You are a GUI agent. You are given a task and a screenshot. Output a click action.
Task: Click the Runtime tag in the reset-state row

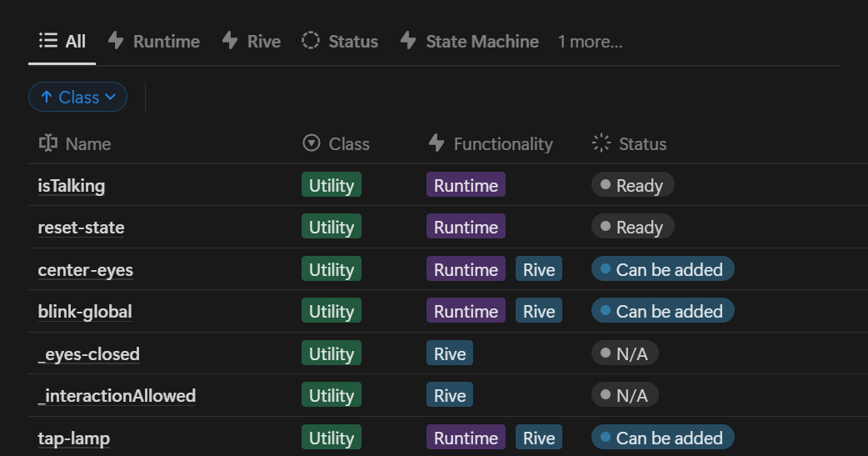[x=466, y=227]
